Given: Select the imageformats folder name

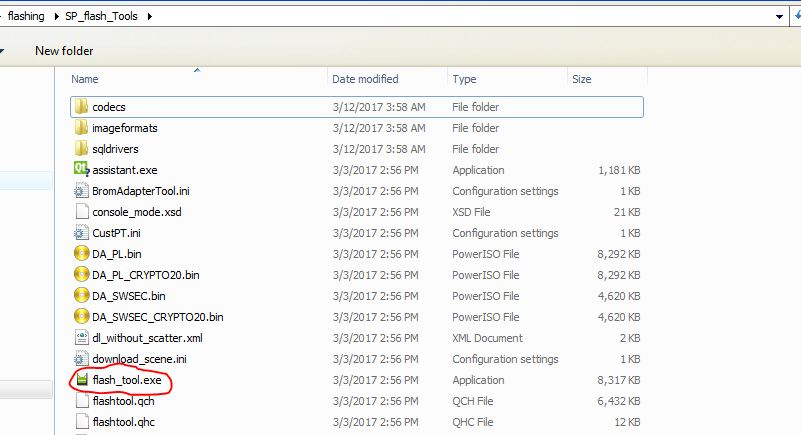Looking at the screenshot, I should (x=125, y=128).
